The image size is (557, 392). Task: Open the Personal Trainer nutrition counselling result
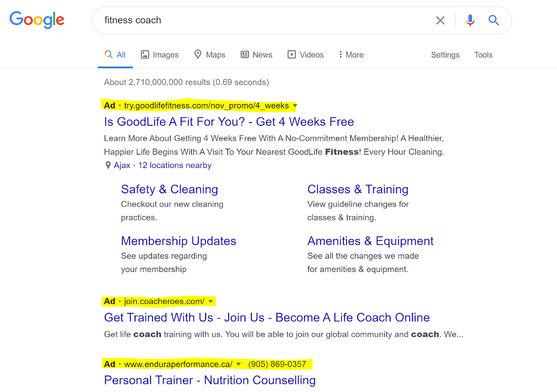click(x=209, y=380)
